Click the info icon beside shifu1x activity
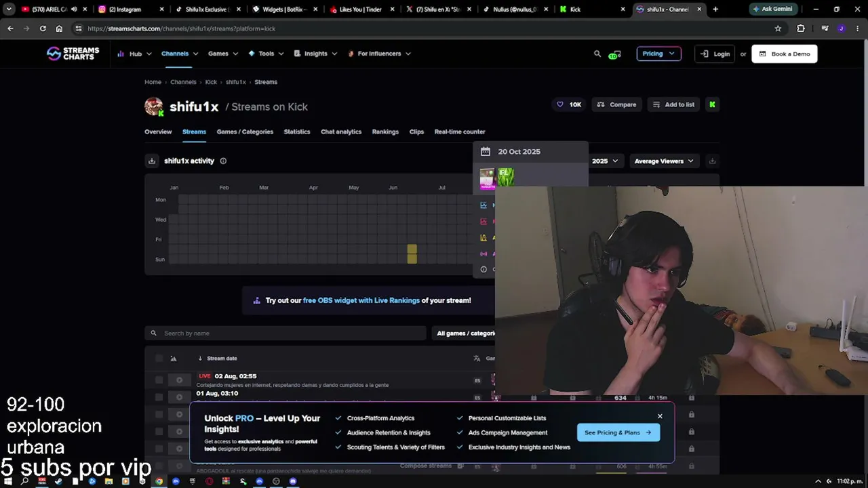 click(223, 161)
